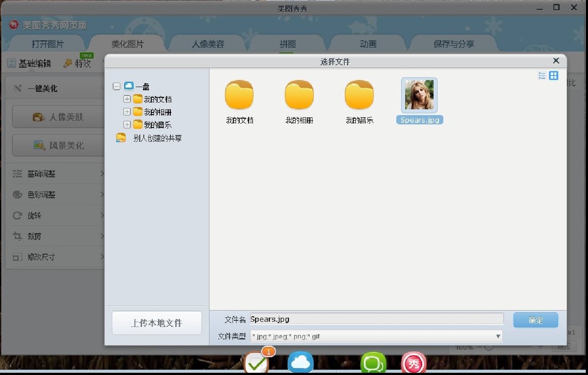
Task: Switch to grid view in file dialog
Action: [553, 76]
